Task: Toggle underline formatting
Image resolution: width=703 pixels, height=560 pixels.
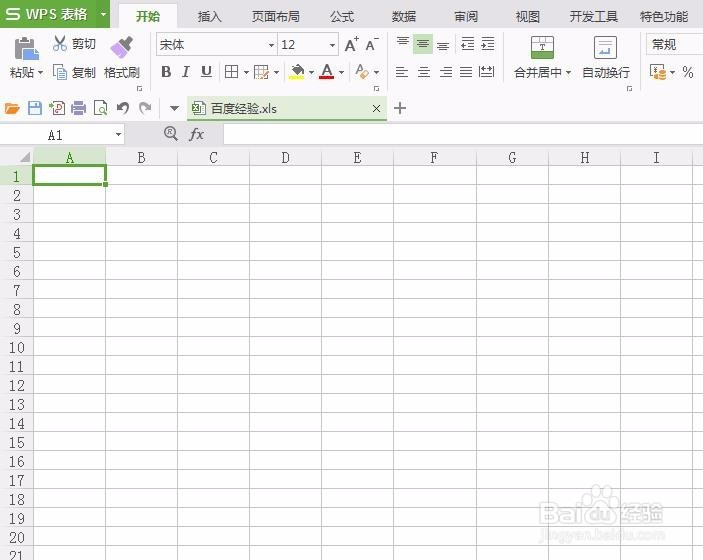Action: (x=206, y=71)
